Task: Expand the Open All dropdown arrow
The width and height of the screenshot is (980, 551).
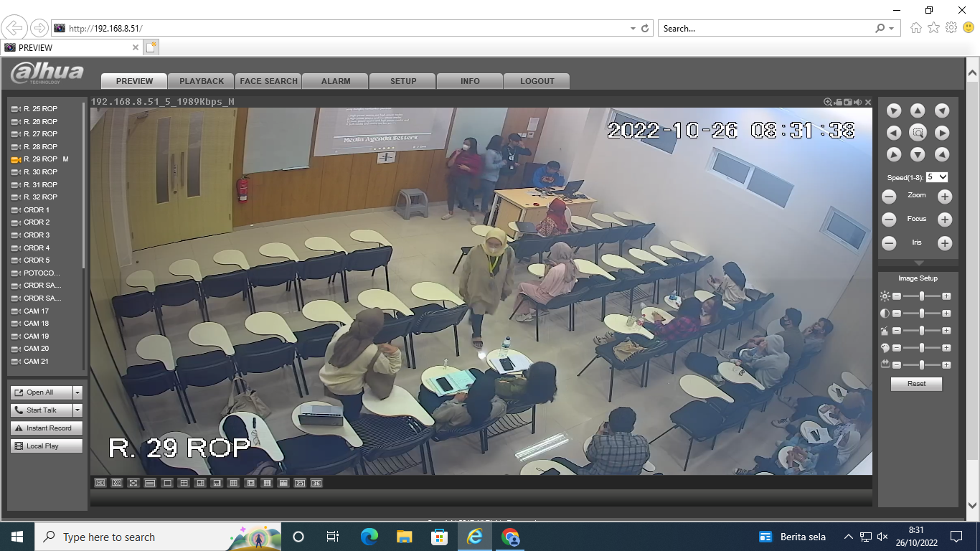Action: click(x=77, y=392)
